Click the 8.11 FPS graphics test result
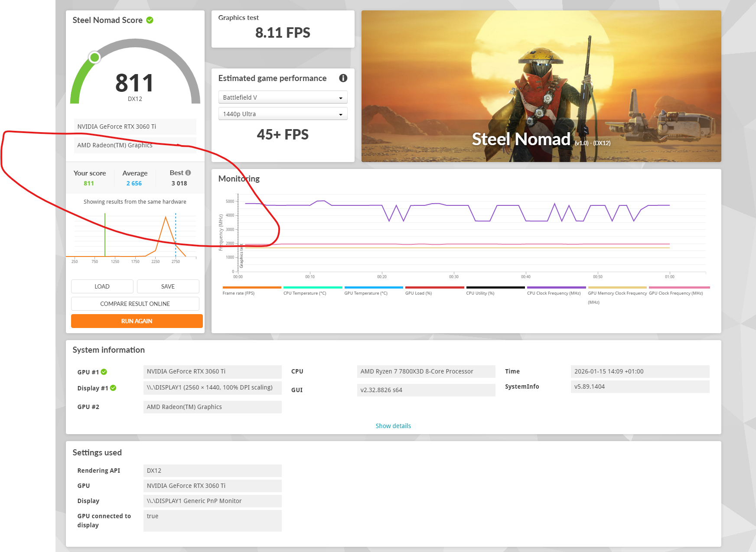 (x=283, y=33)
